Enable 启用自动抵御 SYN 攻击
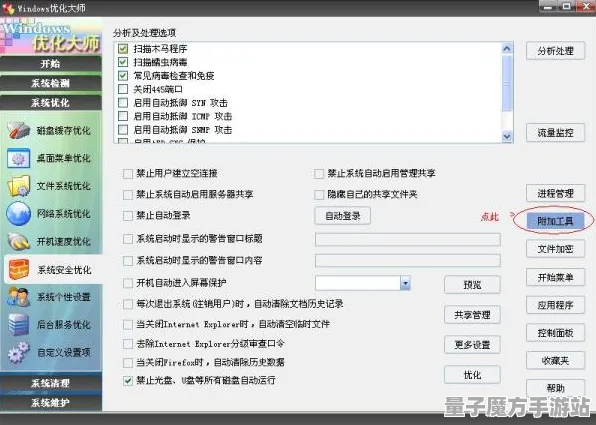This screenshot has height=425, width=596. pos(123,103)
